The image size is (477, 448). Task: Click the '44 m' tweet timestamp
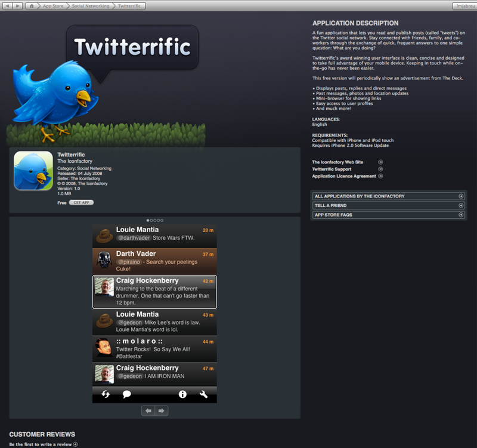tap(208, 341)
